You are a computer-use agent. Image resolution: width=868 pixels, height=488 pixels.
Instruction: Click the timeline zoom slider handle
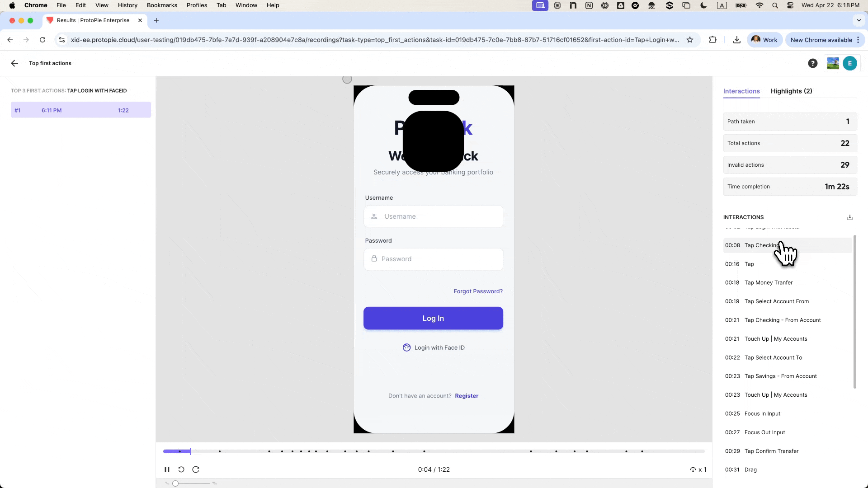click(x=175, y=483)
